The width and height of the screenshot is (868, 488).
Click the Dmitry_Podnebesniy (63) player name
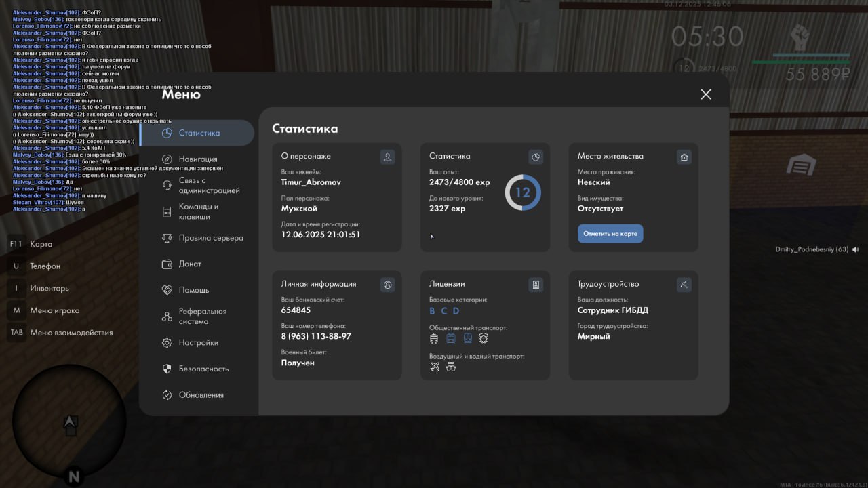coord(812,249)
